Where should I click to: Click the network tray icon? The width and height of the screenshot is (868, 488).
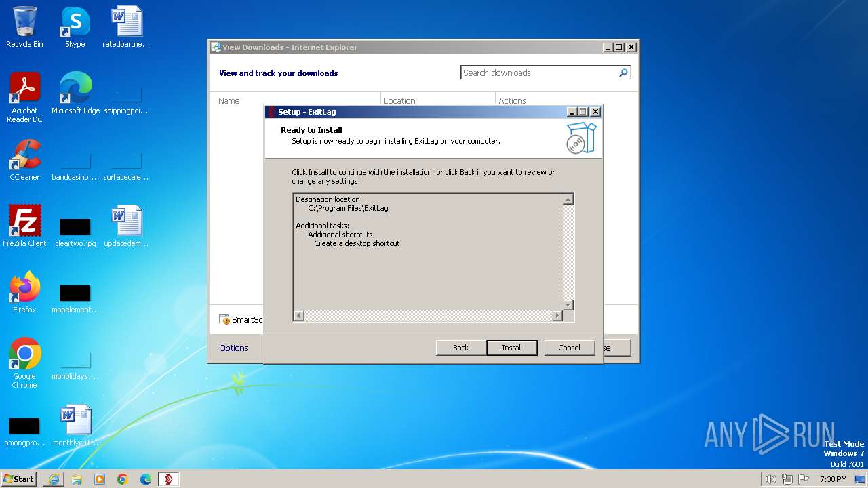point(787,479)
